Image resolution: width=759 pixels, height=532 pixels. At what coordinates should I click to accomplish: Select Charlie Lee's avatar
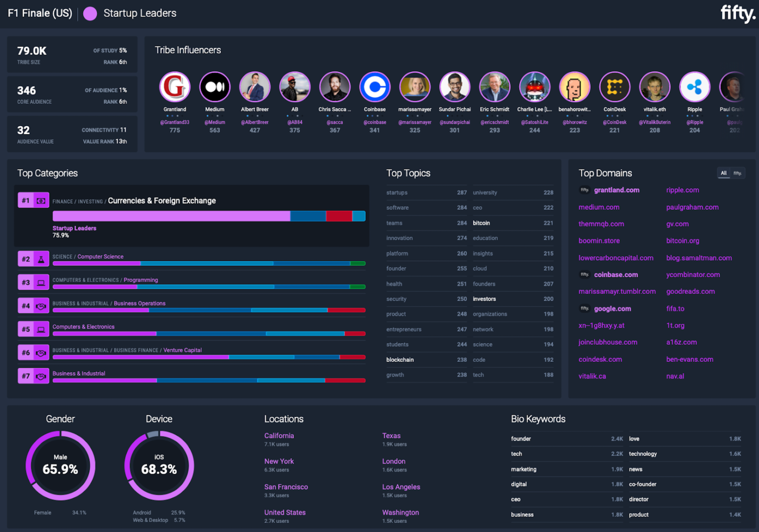[535, 87]
